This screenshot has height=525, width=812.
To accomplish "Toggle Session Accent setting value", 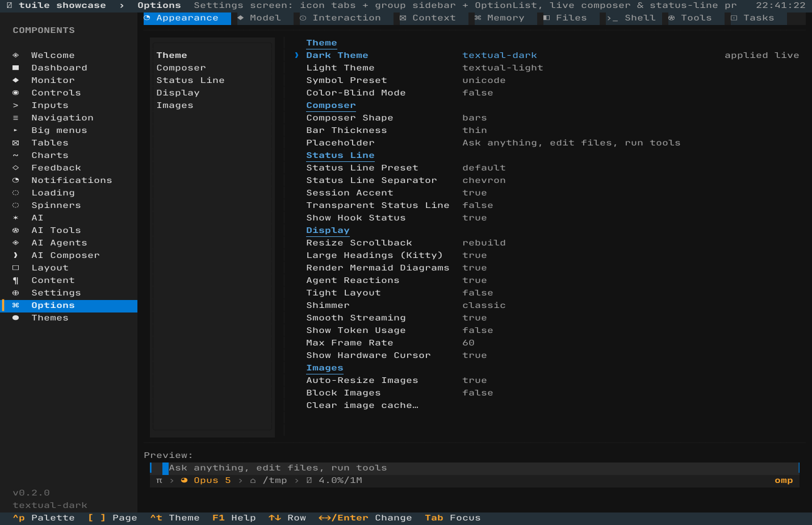I will tap(474, 193).
